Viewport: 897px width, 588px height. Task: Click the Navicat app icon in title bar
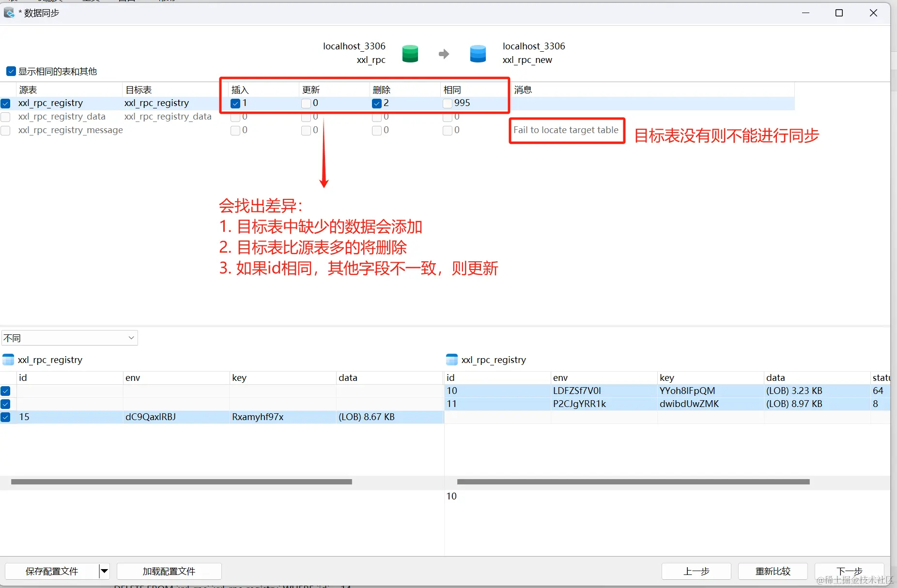[9, 13]
